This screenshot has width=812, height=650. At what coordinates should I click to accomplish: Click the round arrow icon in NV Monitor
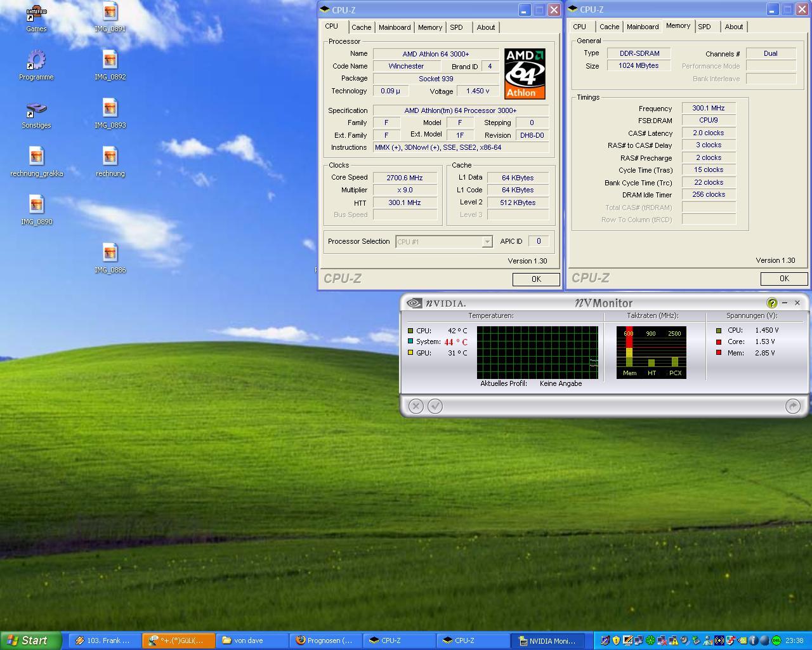coord(792,406)
